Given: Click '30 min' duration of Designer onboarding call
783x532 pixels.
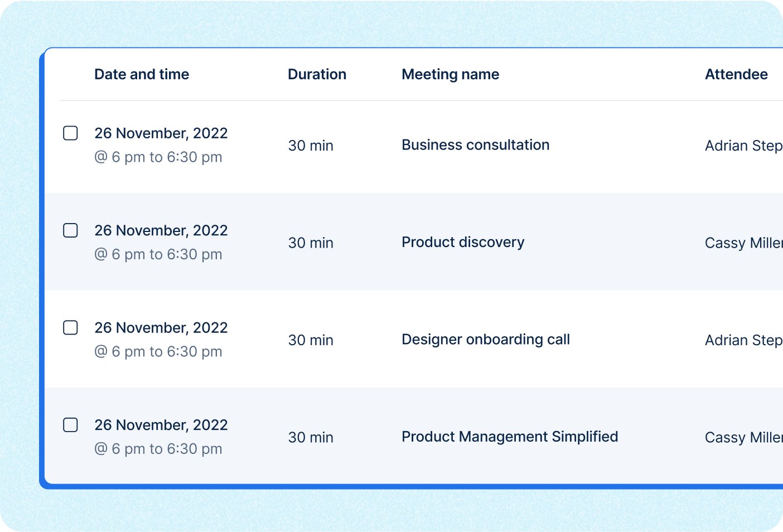Looking at the screenshot, I should (x=311, y=340).
